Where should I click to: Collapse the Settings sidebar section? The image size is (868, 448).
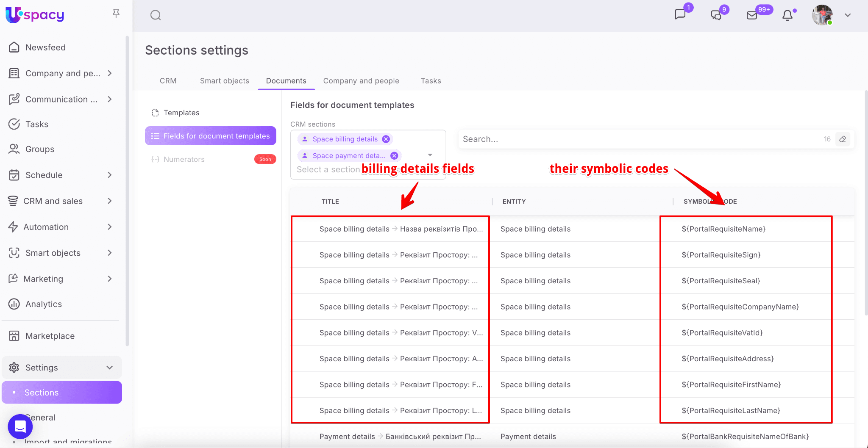tap(109, 368)
